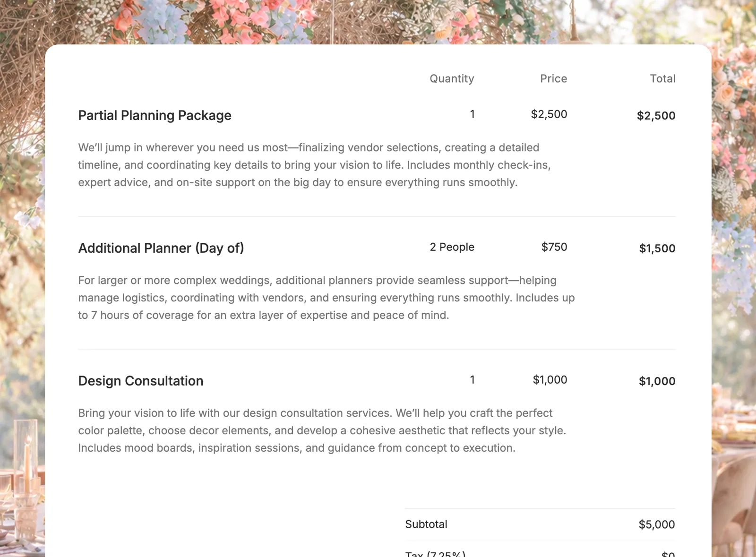Select the bold $1,500 line total

(657, 249)
